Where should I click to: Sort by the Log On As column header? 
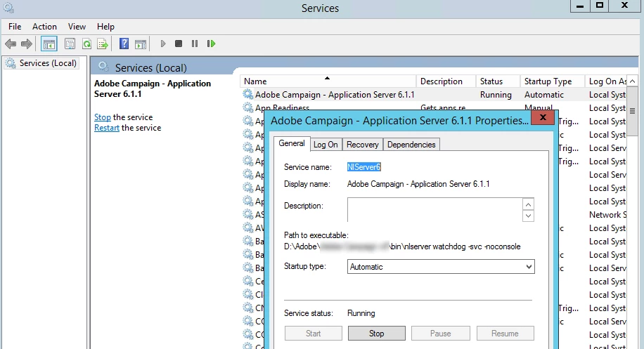pos(607,81)
